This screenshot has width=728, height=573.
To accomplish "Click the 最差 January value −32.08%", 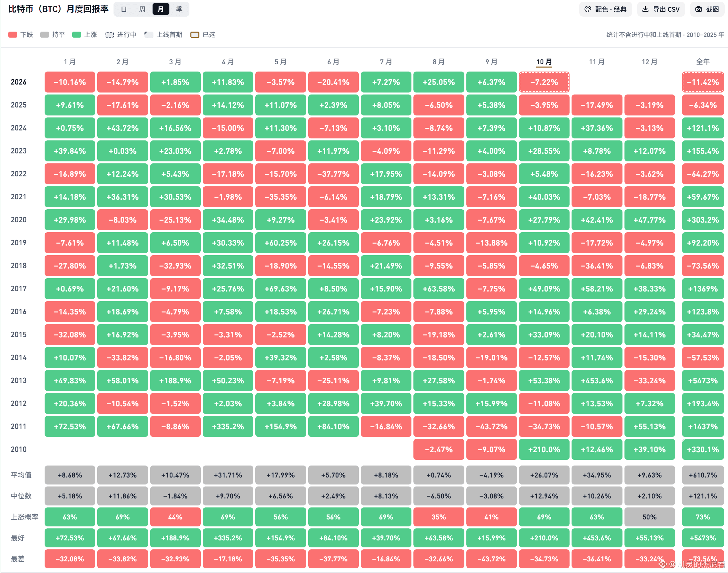I will coord(70,559).
